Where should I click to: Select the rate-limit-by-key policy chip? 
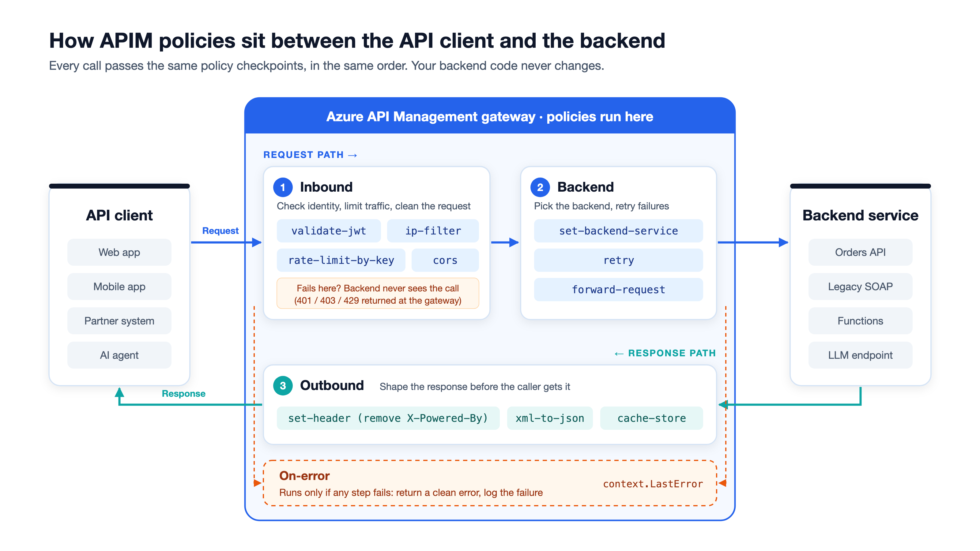click(341, 260)
